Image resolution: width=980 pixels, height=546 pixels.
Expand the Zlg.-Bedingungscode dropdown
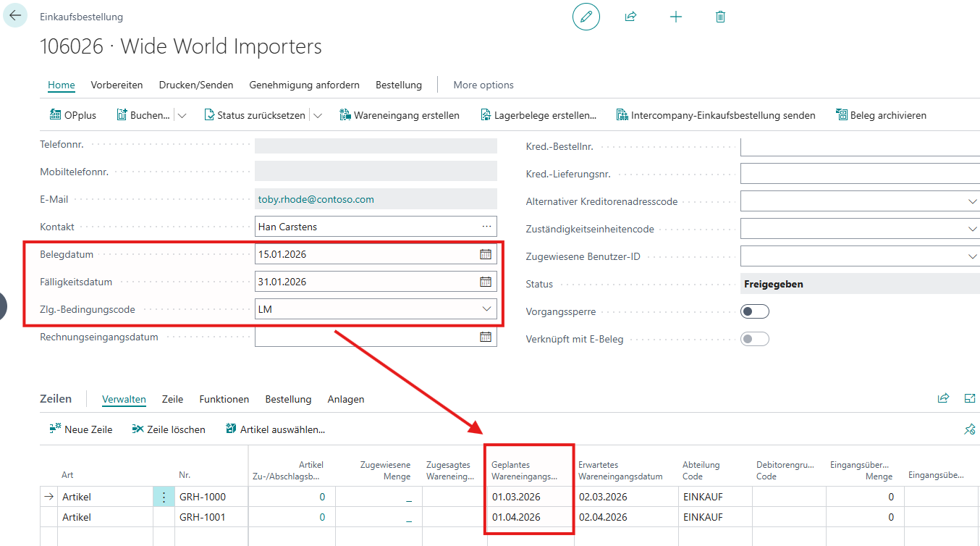(486, 309)
